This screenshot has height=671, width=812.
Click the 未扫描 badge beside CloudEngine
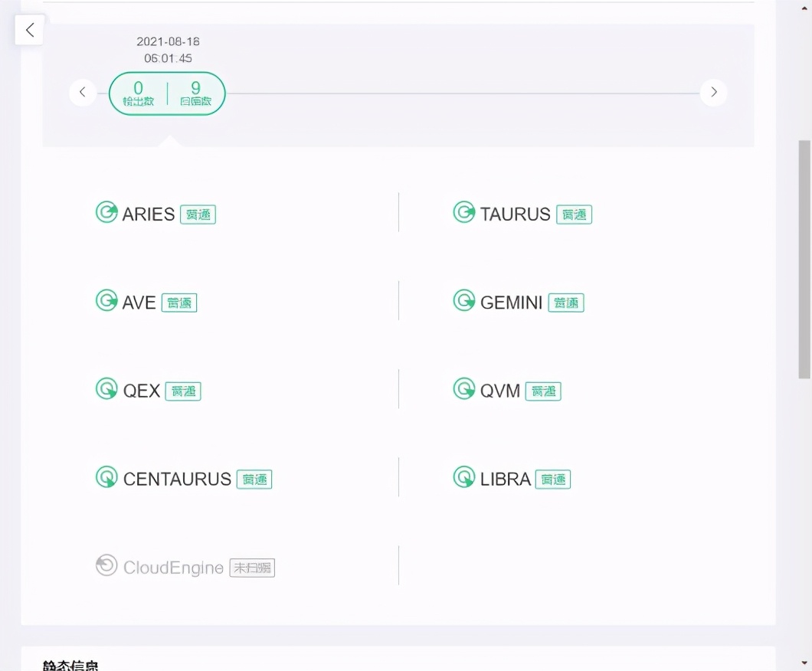pyautogui.click(x=252, y=568)
